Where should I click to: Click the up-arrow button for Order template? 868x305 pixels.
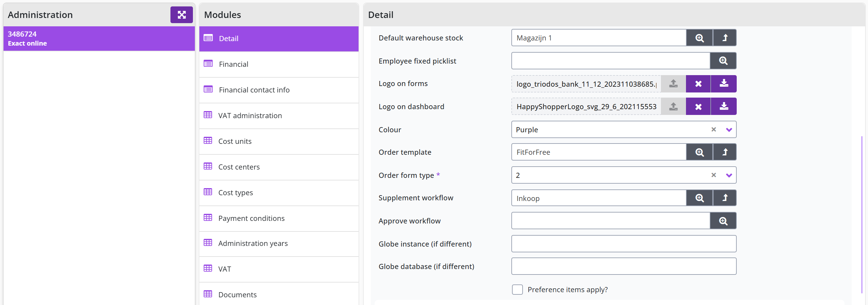[x=725, y=152]
